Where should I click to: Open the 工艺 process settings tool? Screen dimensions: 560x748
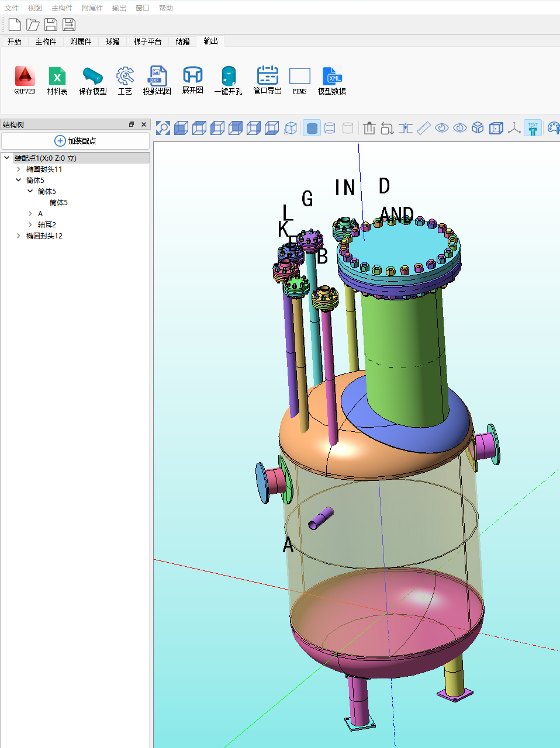tap(125, 81)
